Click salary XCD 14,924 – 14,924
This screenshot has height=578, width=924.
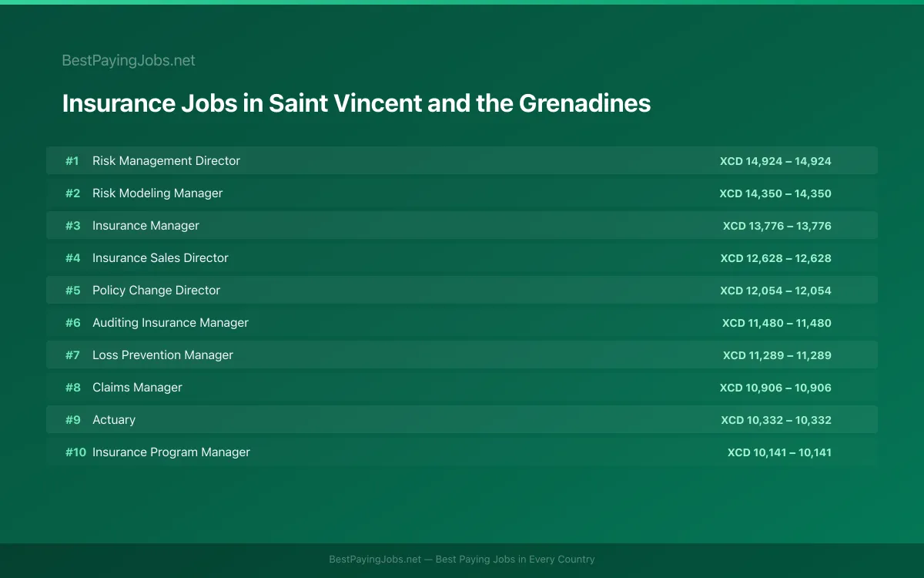pos(775,161)
